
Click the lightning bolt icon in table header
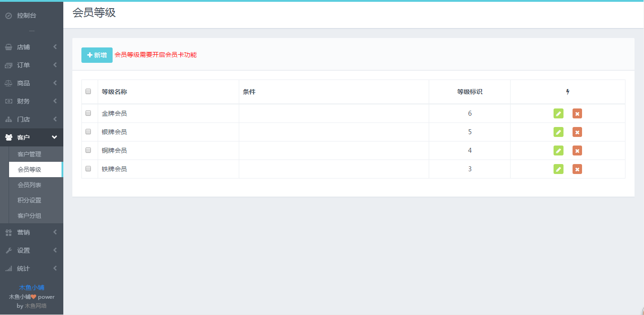[568, 92]
